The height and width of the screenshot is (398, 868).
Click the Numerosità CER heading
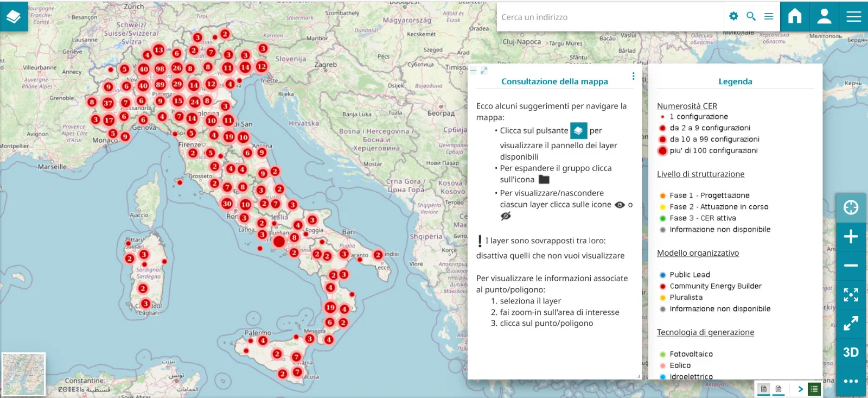687,106
